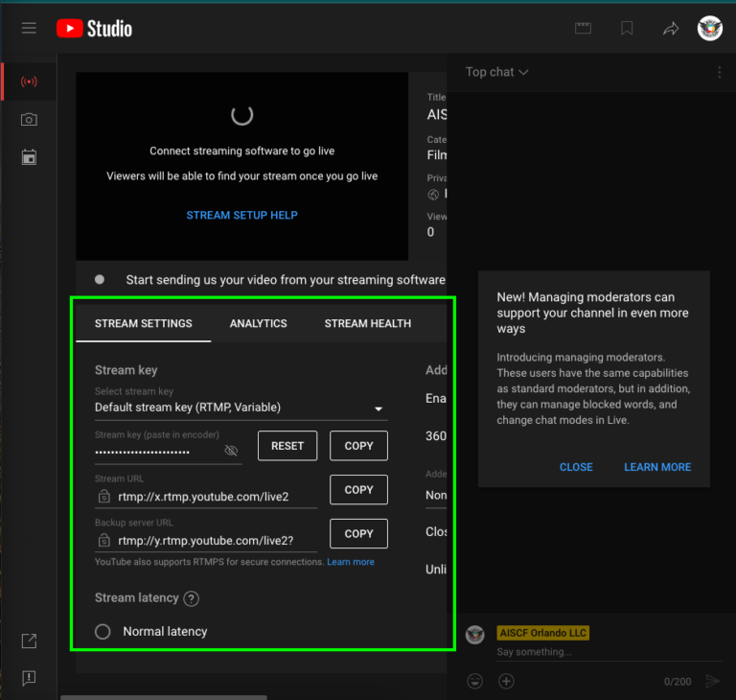Open the chat three-dot options menu
Viewport: 736px width, 700px height.
pyautogui.click(x=719, y=72)
